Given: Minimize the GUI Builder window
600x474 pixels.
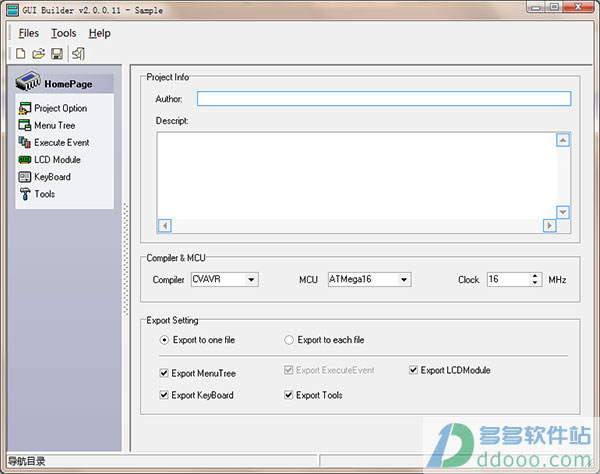Looking at the screenshot, I should click(536, 7).
